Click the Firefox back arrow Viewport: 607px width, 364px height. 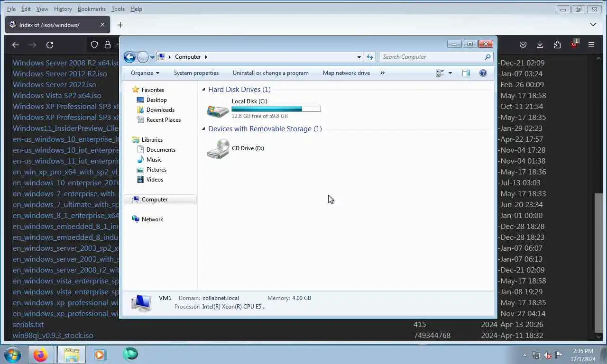coord(16,45)
